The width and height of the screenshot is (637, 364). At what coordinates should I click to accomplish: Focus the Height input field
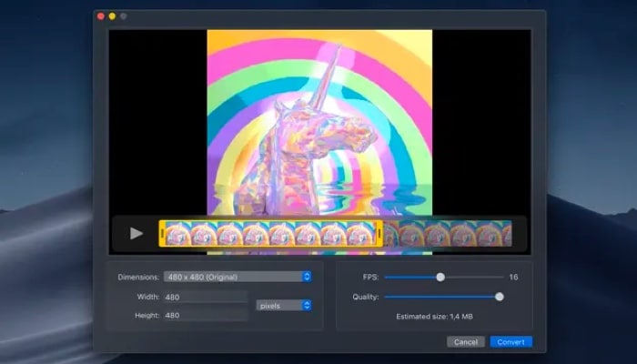click(x=205, y=315)
